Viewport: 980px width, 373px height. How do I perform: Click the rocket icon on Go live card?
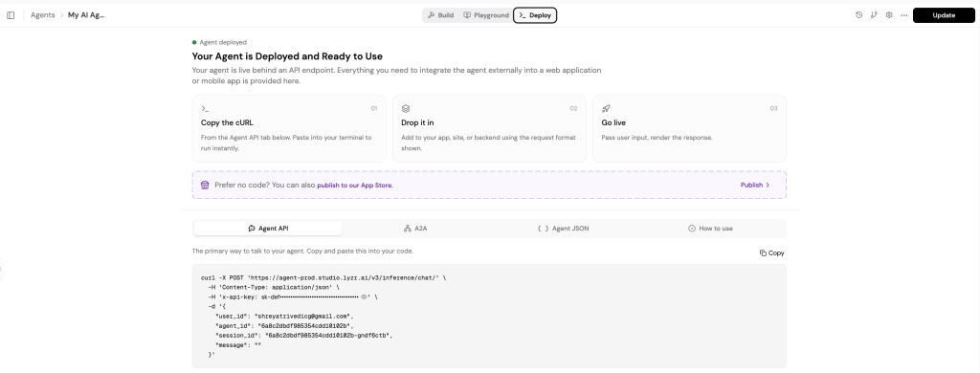click(606, 109)
